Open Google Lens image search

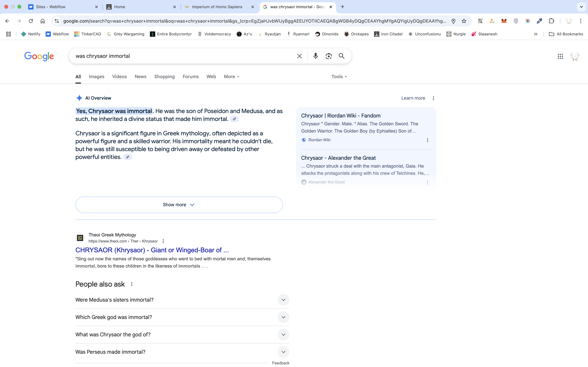(x=328, y=56)
